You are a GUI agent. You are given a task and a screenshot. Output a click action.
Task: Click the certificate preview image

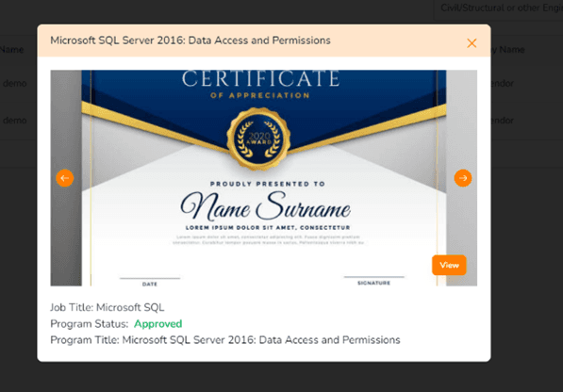click(263, 178)
